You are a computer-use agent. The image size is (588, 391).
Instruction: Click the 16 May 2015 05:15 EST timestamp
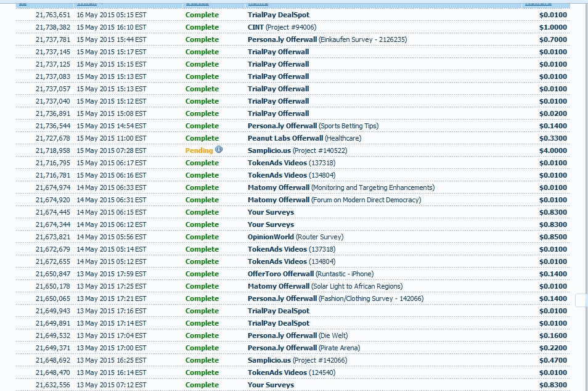(x=112, y=15)
